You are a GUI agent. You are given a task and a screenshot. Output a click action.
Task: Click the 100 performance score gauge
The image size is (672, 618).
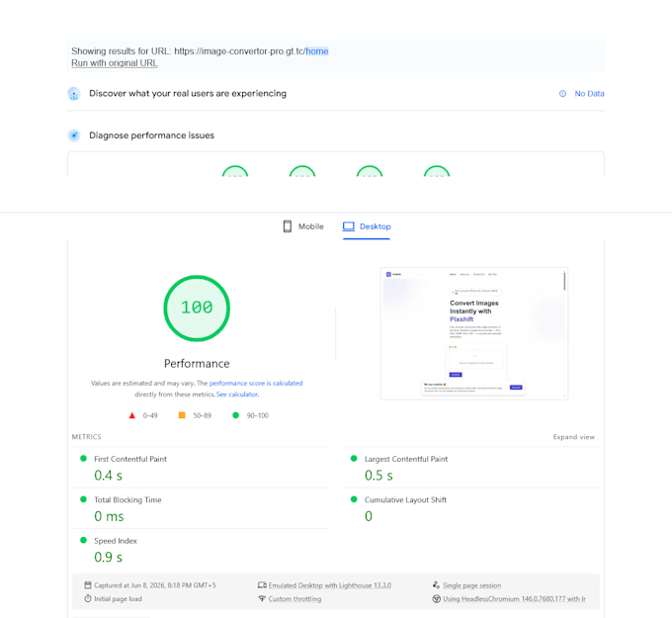(x=197, y=309)
